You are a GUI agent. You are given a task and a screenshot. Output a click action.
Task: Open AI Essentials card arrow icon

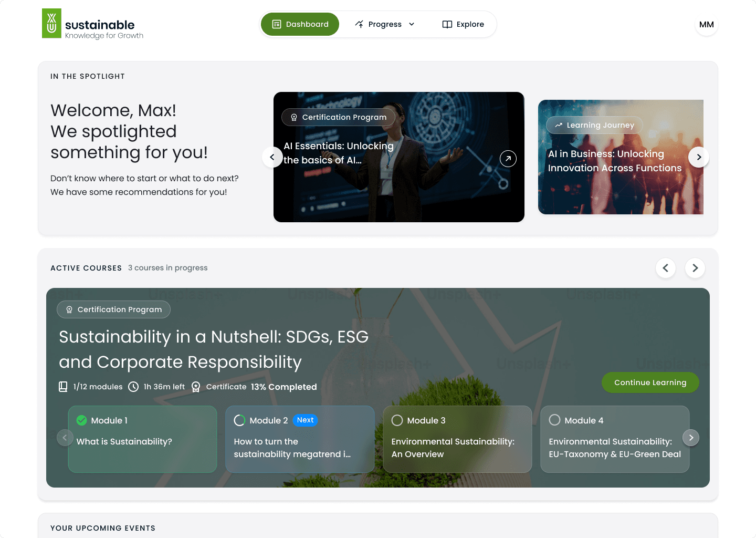pos(508,159)
